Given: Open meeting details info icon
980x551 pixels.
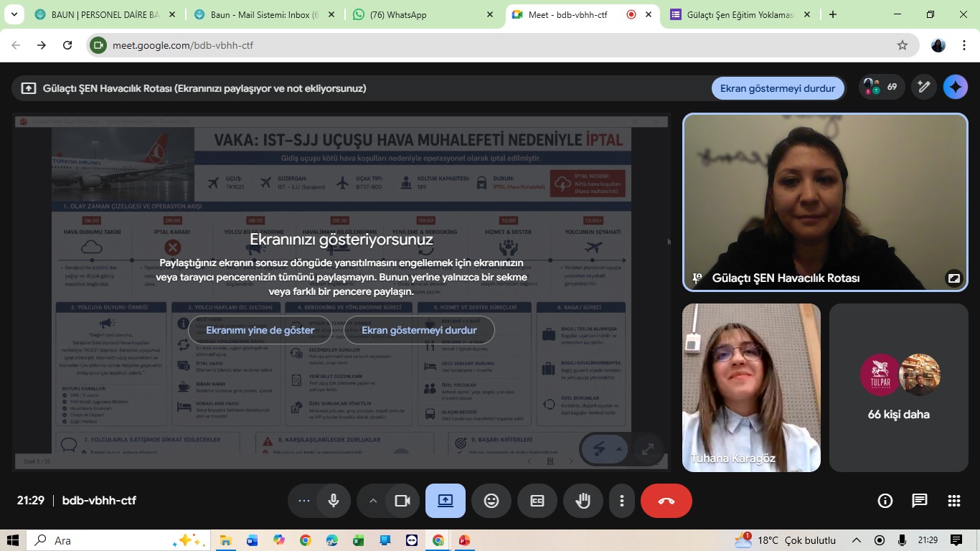Looking at the screenshot, I should [x=885, y=501].
